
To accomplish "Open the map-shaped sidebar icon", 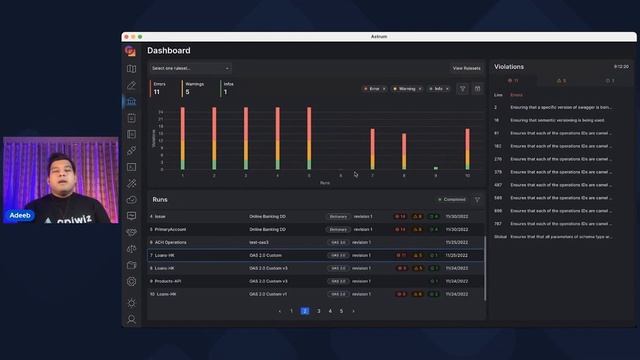I will pyautogui.click(x=131, y=69).
